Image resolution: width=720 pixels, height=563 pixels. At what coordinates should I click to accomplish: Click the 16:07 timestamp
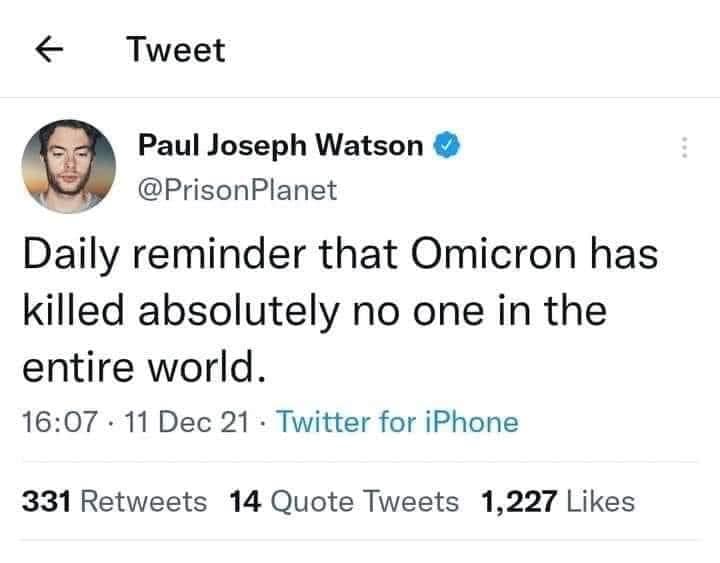tap(60, 422)
